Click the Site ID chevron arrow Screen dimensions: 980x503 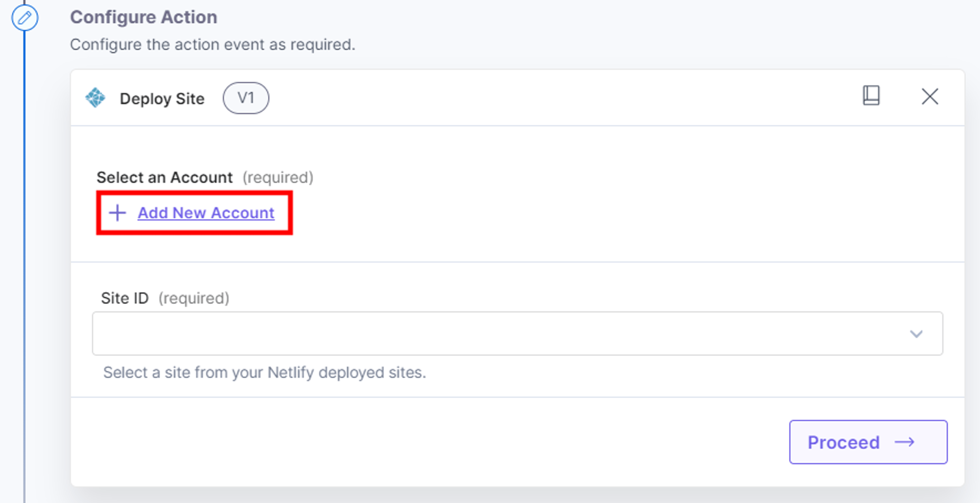pos(916,334)
